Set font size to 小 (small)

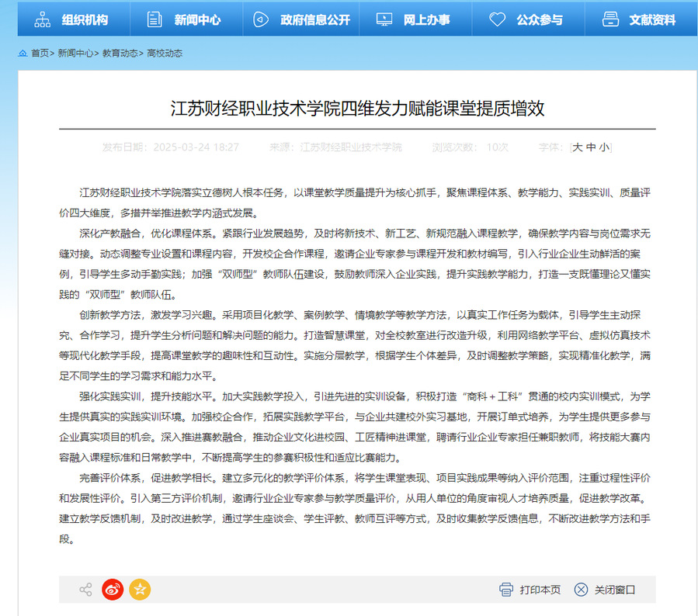[x=604, y=147]
